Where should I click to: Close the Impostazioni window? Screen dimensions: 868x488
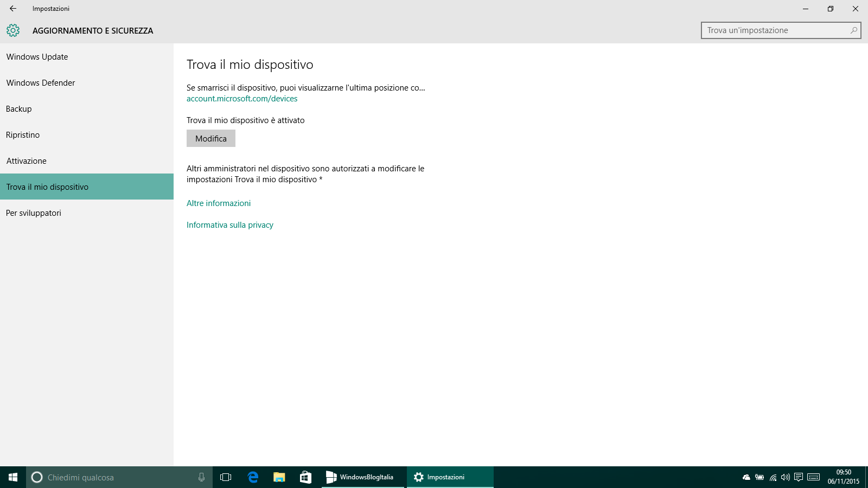click(x=856, y=9)
